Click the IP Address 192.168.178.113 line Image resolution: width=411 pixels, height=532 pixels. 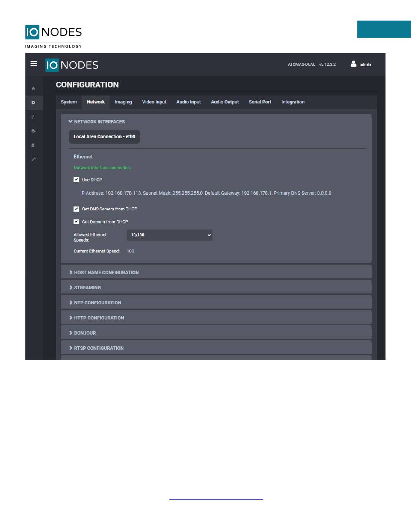pos(206,193)
